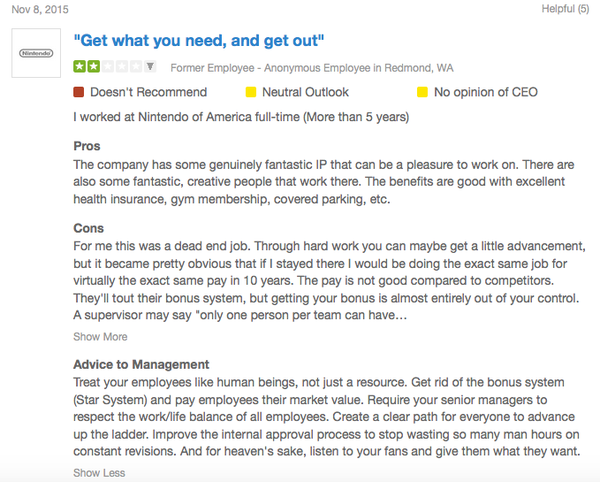Click the empty gray rating stars

[121, 67]
